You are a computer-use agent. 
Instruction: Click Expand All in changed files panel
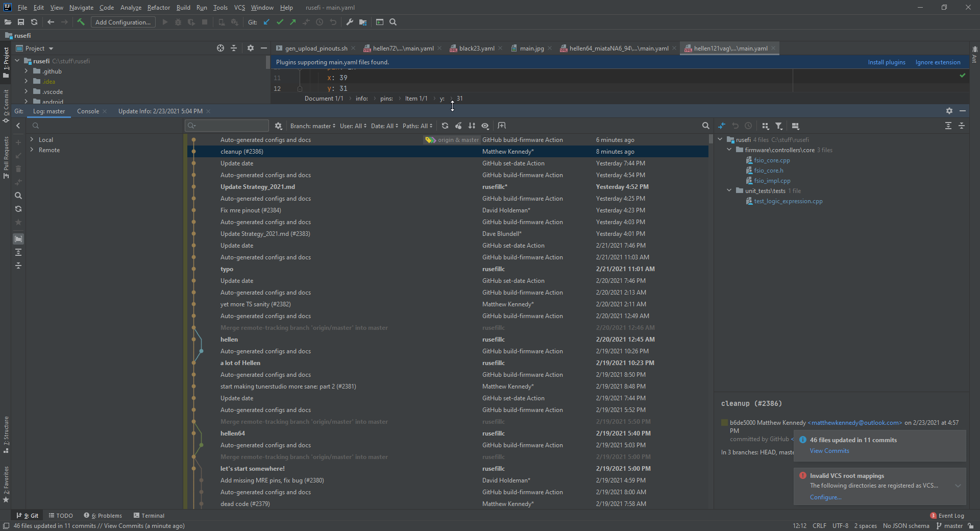pyautogui.click(x=948, y=126)
